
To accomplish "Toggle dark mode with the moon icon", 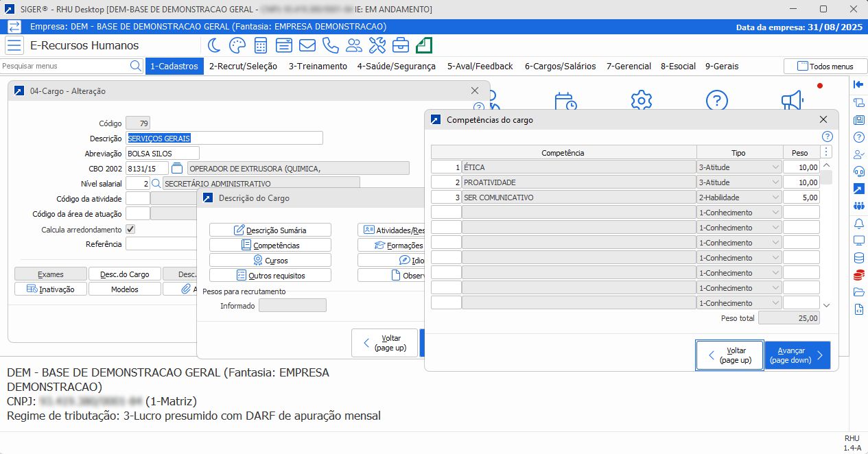I will [214, 45].
